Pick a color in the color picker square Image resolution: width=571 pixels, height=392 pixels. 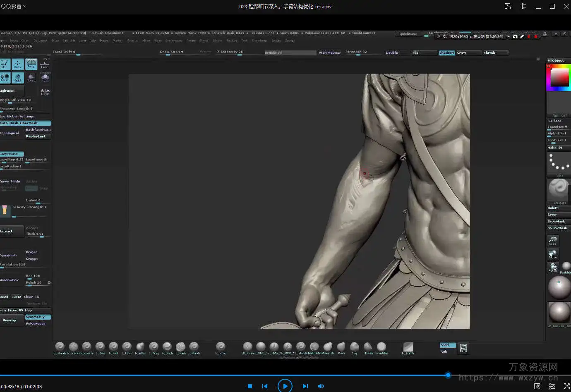[x=559, y=77]
